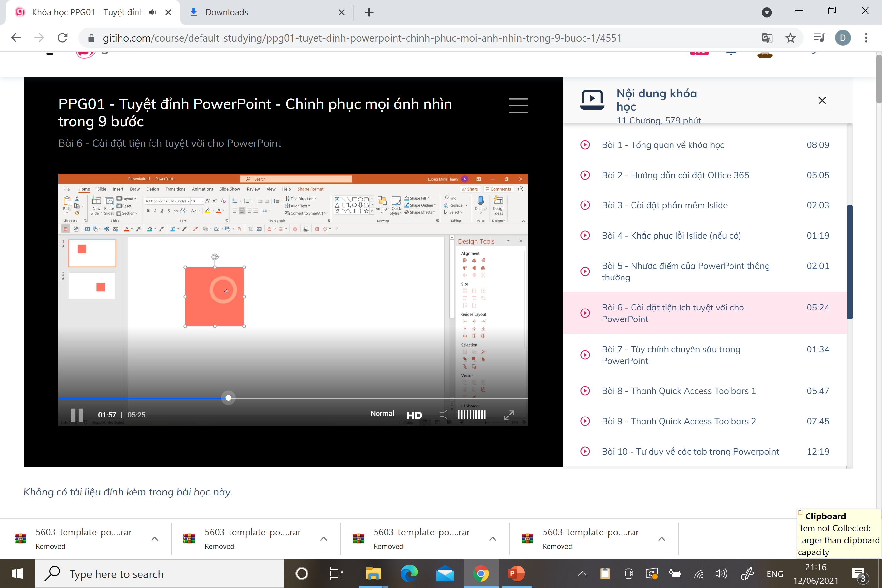Open Bài 3 - Cài đặt phần mềm Islide
The width and height of the screenshot is (882, 588).
pos(705,205)
